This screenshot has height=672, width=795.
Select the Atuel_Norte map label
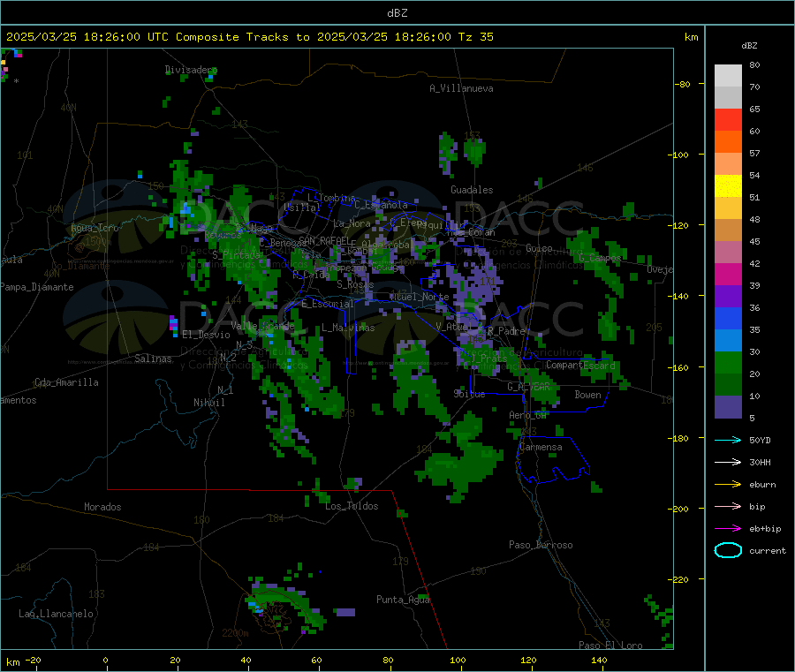click(420, 297)
